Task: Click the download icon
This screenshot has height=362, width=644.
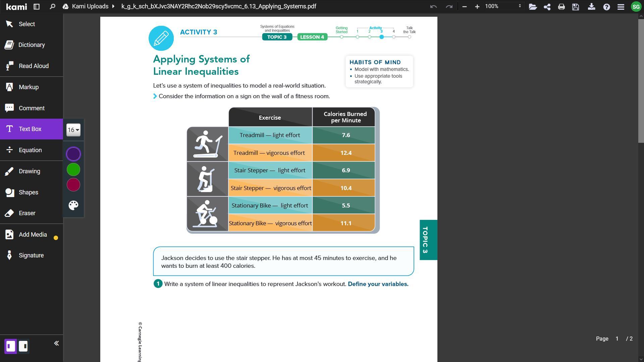Action: (591, 7)
